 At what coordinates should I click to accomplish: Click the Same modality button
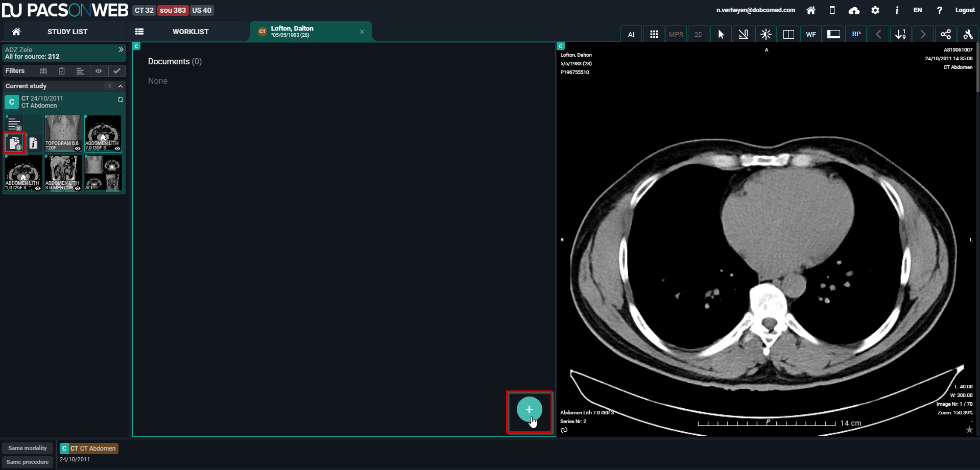pos(28,448)
